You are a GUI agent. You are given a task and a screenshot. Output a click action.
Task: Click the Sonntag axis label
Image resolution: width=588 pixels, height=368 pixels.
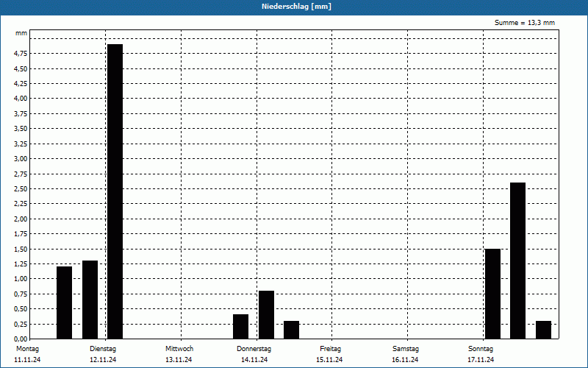481,349
